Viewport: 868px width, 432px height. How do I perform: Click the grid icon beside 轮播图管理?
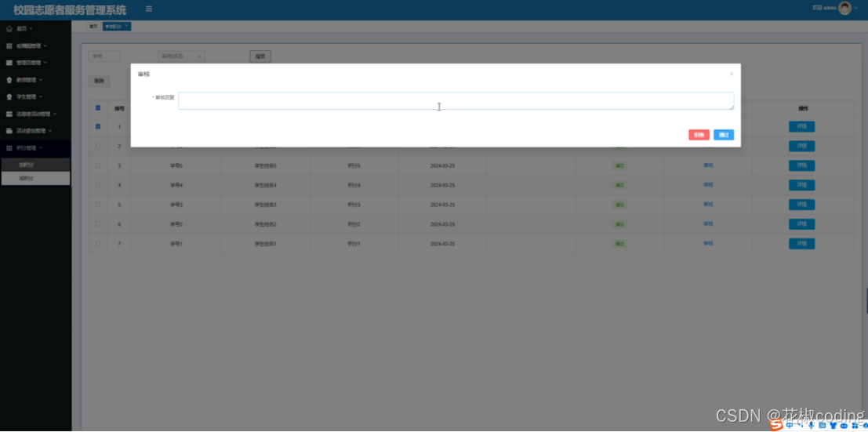click(9, 45)
